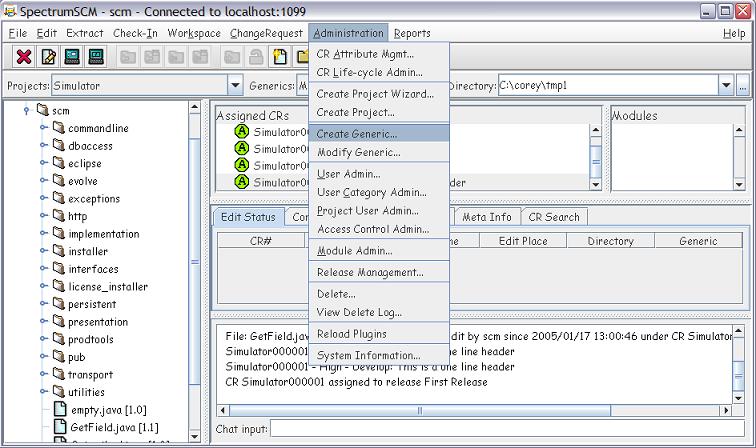This screenshot has width=756, height=448.
Task: Select CR Life-cycle Admin... menu entry
Action: [379, 72]
